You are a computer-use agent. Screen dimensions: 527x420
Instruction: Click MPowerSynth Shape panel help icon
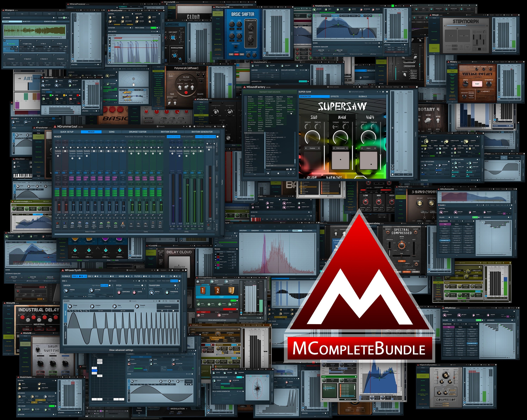coord(178,301)
